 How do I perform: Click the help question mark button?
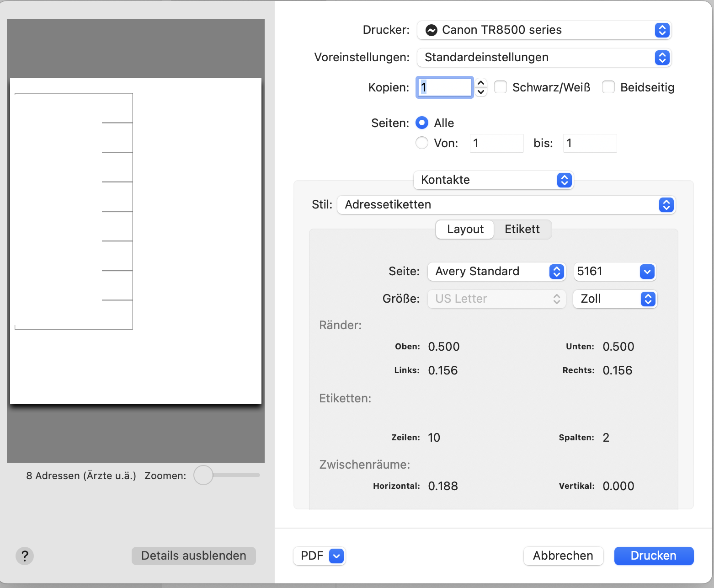click(25, 556)
